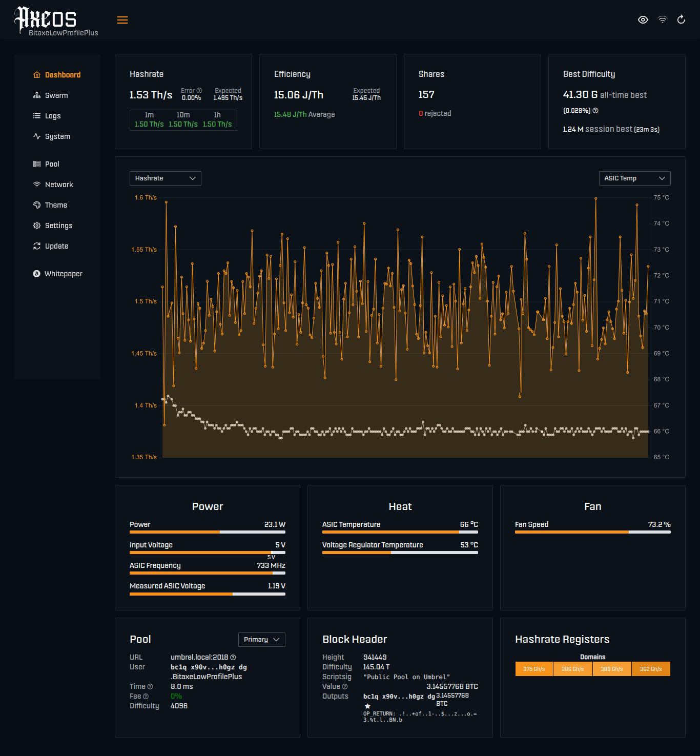Click the Wi-Fi status icon in header
Viewport: 700px width, 756px height.
point(663,19)
